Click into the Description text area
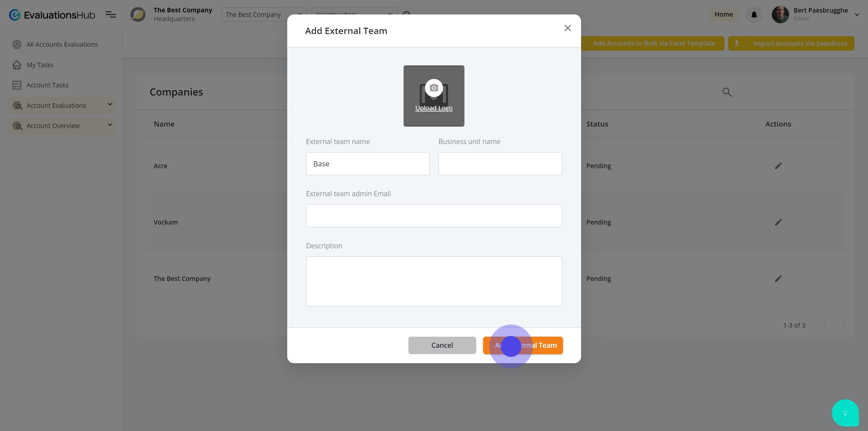 pos(434,282)
